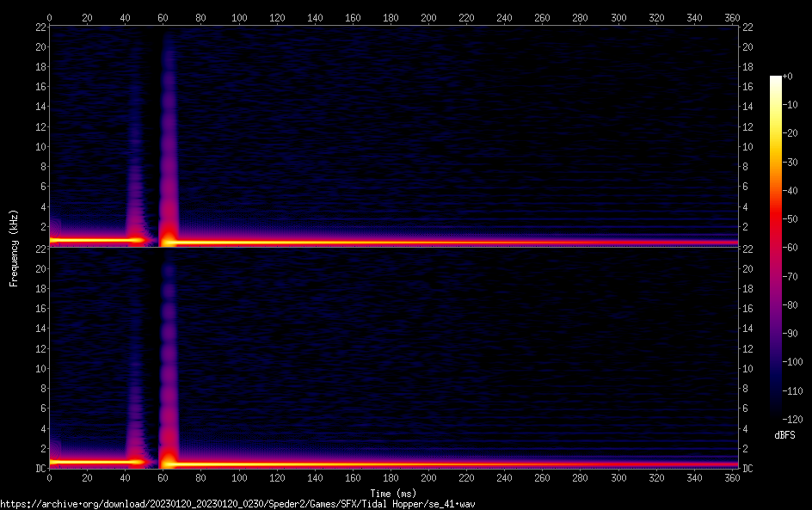Viewport: 812px width, 510px height.
Task: Click the right "DC" frequency axis label
Action: click(747, 468)
